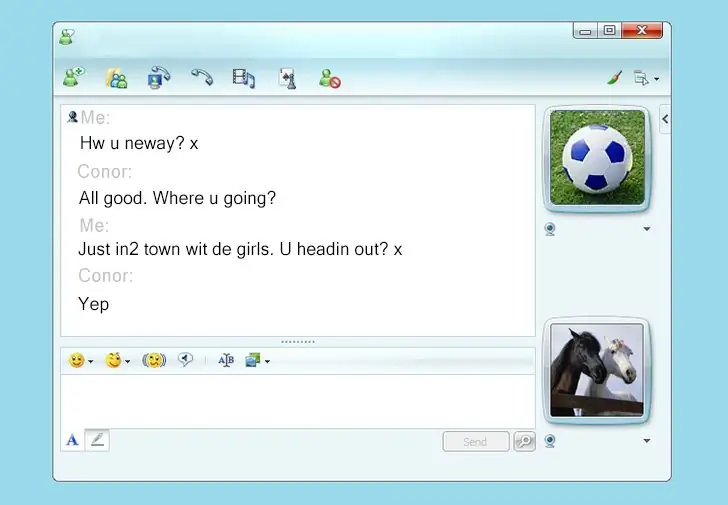This screenshot has height=505, width=728.
Task: Click the search magnifier button beside Send
Action: (525, 441)
